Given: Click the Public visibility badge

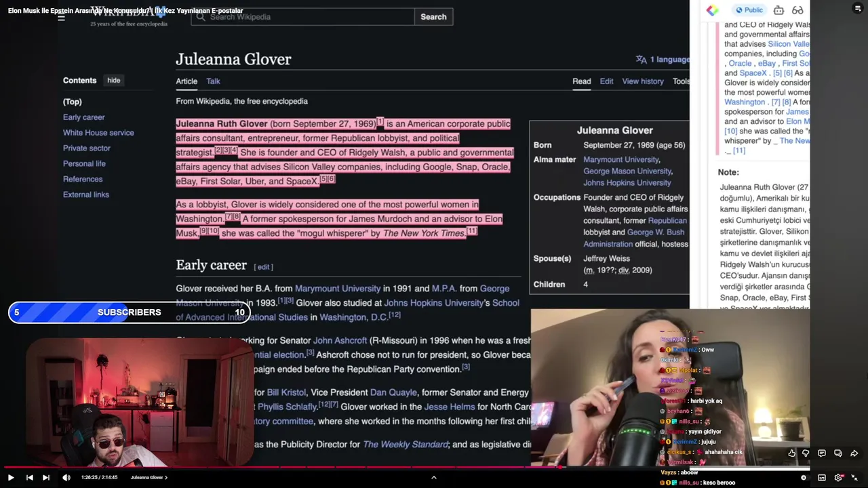Looking at the screenshot, I should coord(749,10).
